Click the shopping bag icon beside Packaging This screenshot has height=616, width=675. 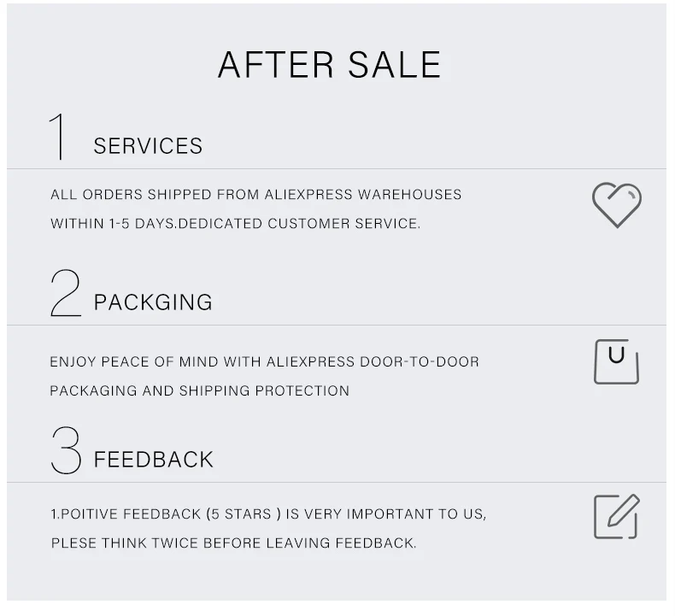pos(616,361)
